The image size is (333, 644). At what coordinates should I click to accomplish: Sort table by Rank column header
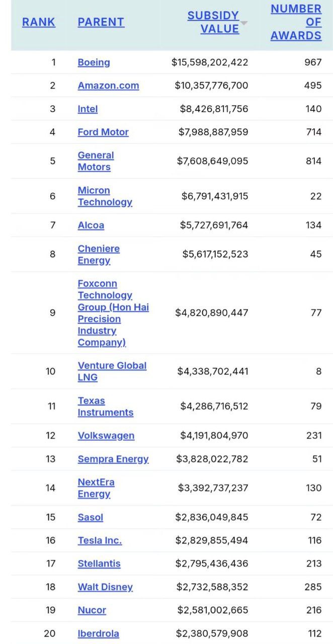click(x=39, y=22)
